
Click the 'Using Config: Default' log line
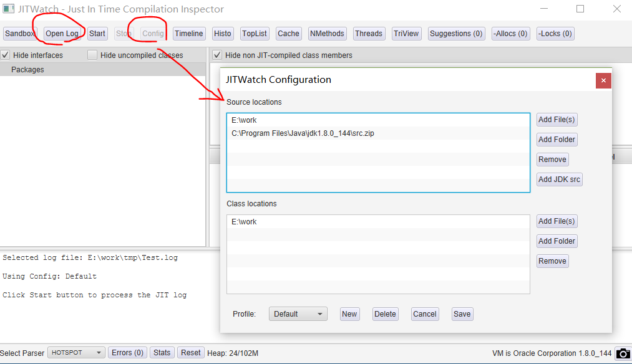tap(49, 276)
